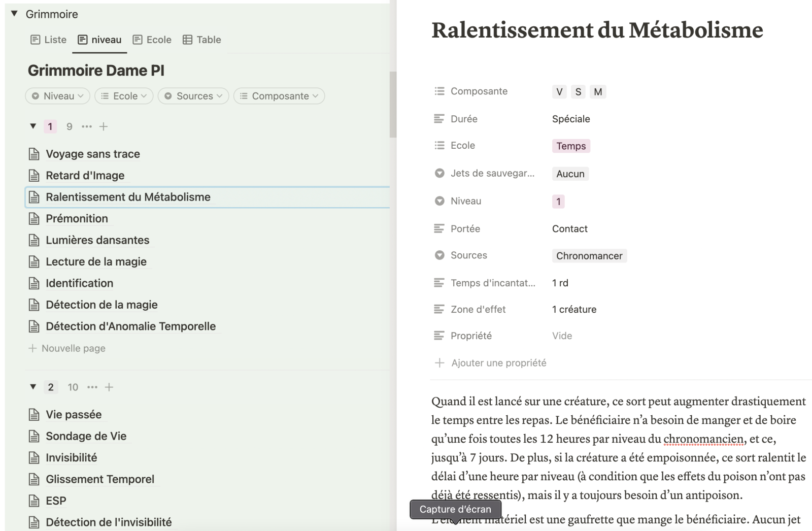Image resolution: width=812 pixels, height=531 pixels.
Task: Collapse the Grimmoire section triangle
Action: [14, 14]
